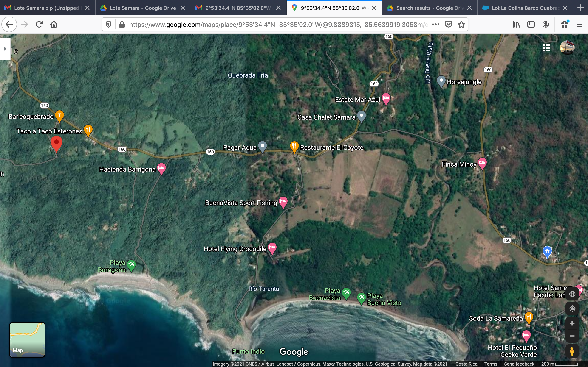This screenshot has width=588, height=367.
Task: Toggle Firefox sidebar view
Action: (531, 24)
